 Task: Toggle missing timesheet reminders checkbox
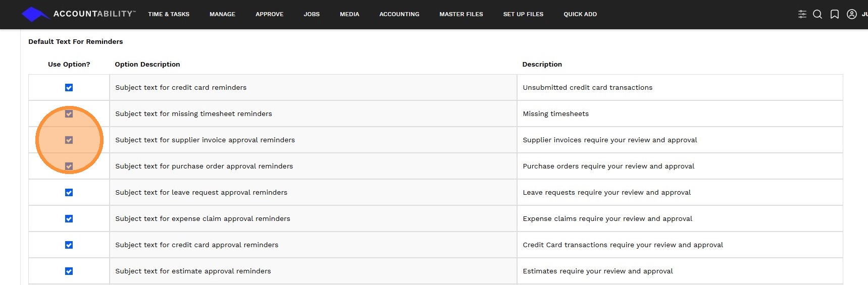pos(69,114)
